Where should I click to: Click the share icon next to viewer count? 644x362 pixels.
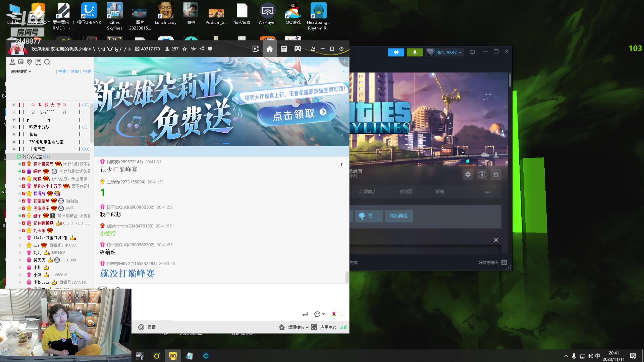tap(202, 49)
